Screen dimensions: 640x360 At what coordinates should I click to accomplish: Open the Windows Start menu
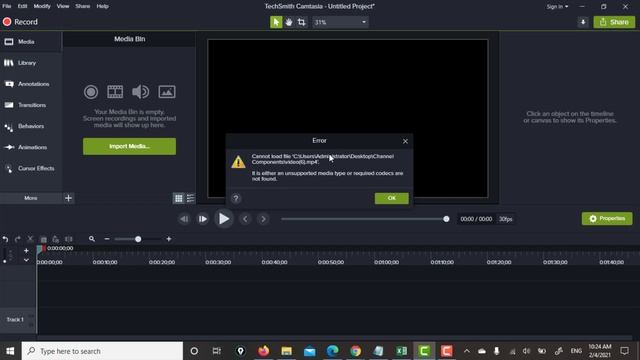point(10,351)
